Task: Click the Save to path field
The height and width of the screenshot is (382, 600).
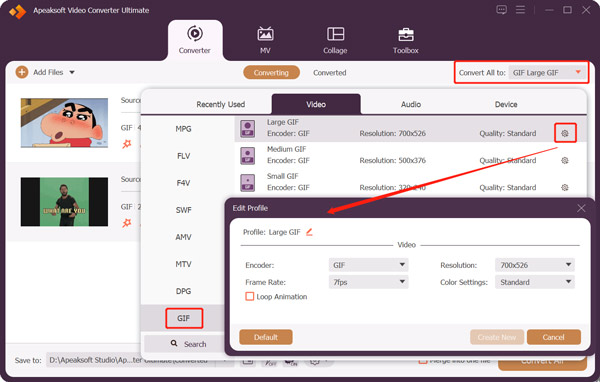Action: coord(130,360)
